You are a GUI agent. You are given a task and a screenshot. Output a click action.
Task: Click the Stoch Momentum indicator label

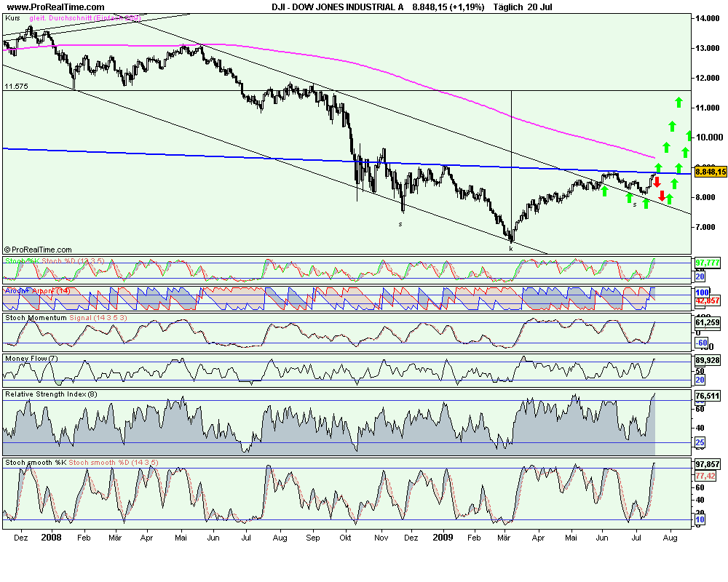pyautogui.click(x=36, y=318)
